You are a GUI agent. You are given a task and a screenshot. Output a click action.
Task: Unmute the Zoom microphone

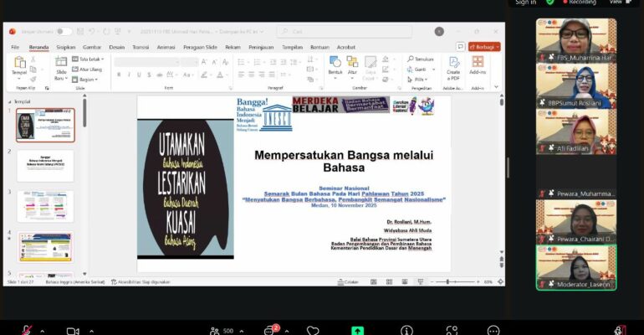click(x=28, y=330)
